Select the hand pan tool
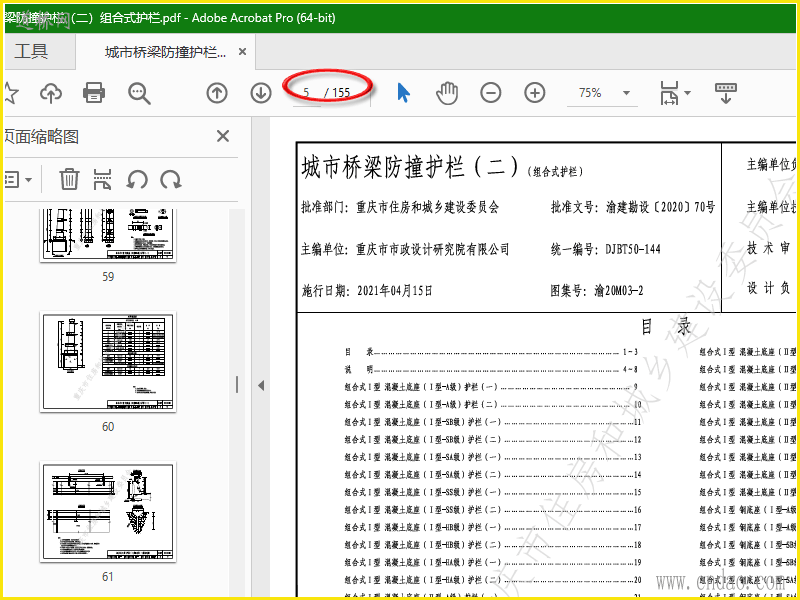The image size is (800, 600). pos(447,93)
